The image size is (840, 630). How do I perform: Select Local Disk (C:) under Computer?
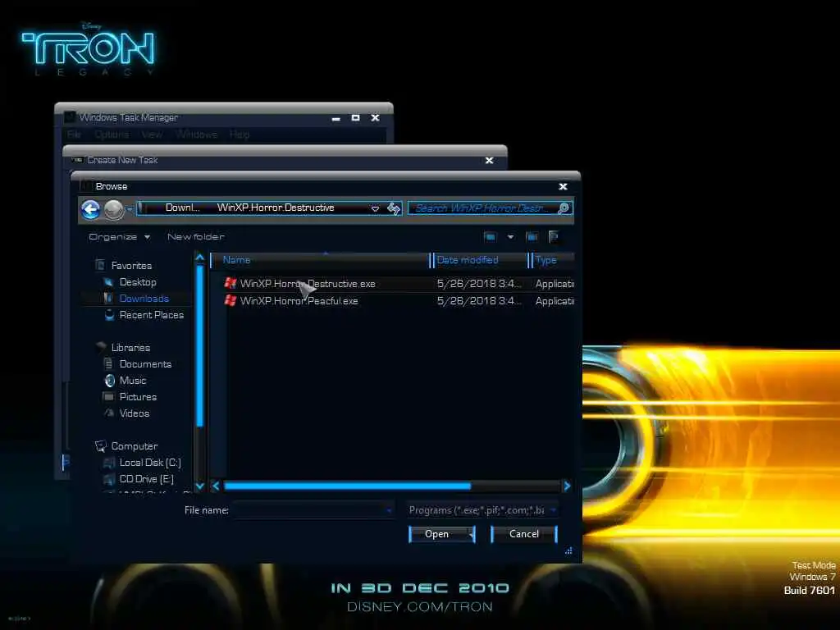pos(150,463)
